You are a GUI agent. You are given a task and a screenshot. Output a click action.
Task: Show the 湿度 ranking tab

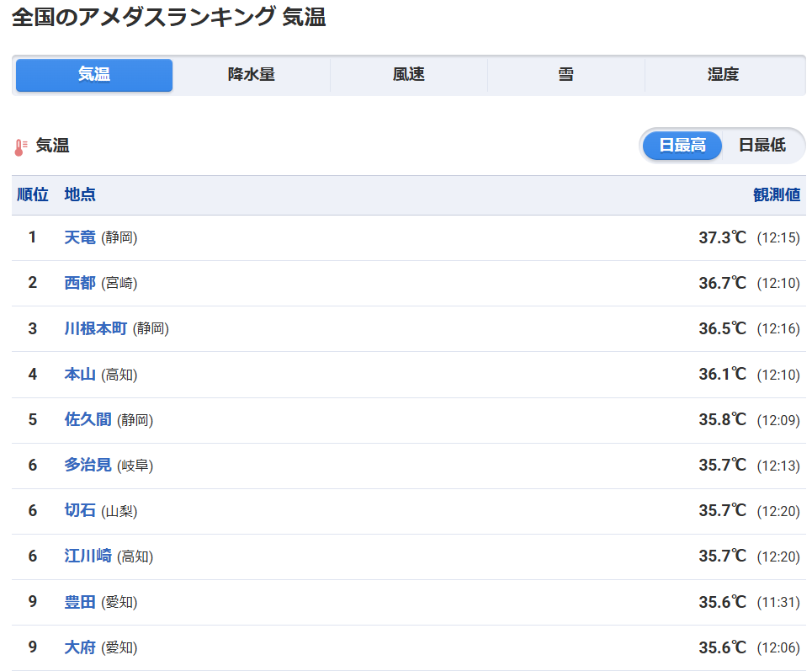point(723,75)
